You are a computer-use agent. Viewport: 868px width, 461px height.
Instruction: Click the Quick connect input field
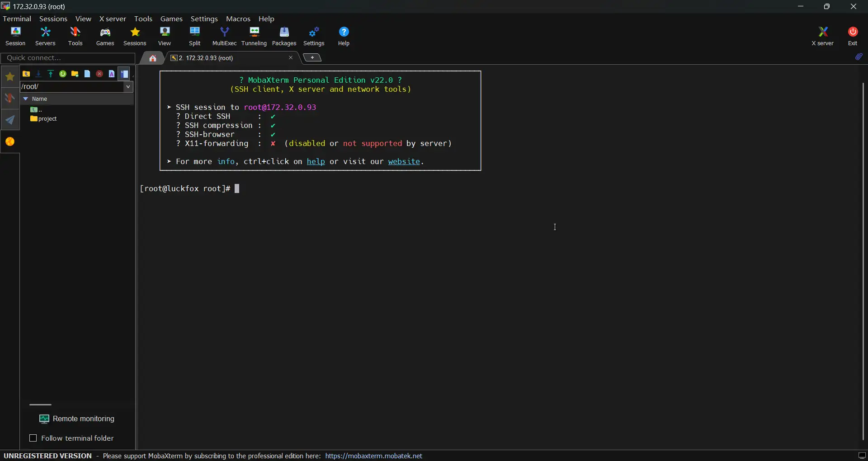point(68,58)
